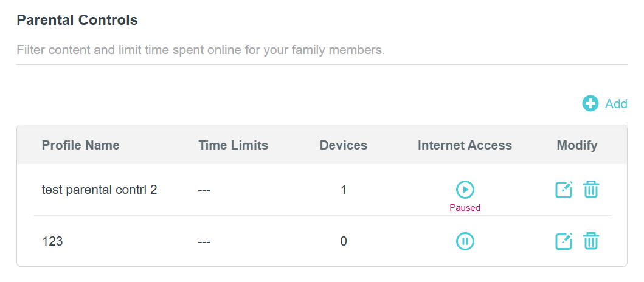
Task: Select the 123 profile name
Action: (x=52, y=241)
